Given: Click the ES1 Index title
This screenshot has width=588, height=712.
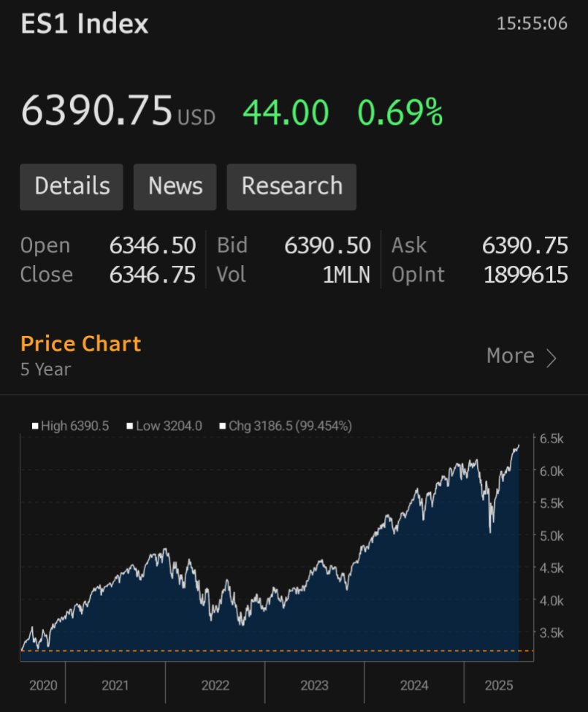Looking at the screenshot, I should pos(83,23).
